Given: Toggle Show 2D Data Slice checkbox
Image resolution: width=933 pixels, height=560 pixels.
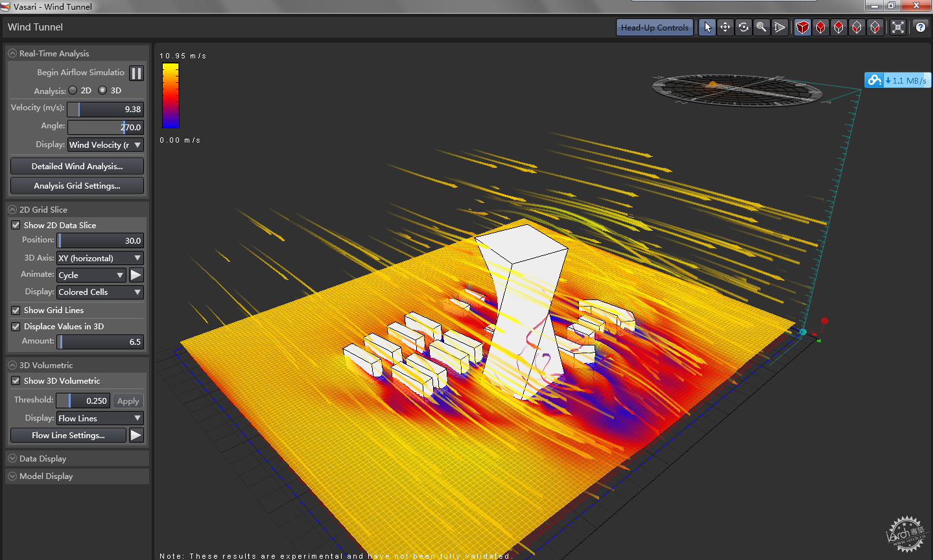Looking at the screenshot, I should click(16, 225).
